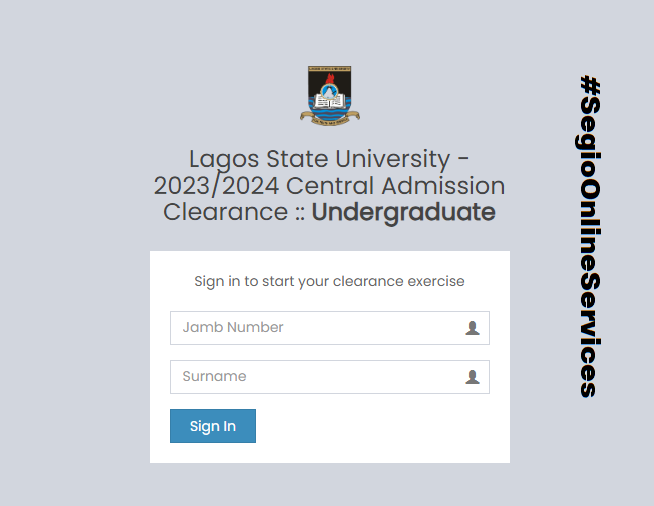Click the Lagos State University crest logo

[330, 95]
